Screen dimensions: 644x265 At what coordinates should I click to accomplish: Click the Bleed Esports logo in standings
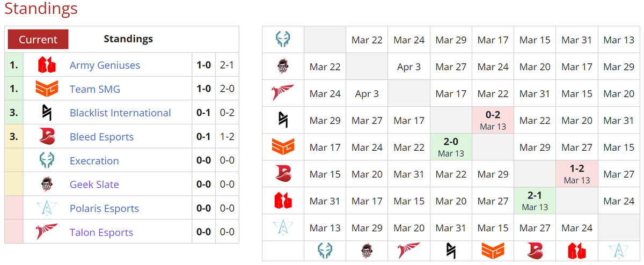47,136
